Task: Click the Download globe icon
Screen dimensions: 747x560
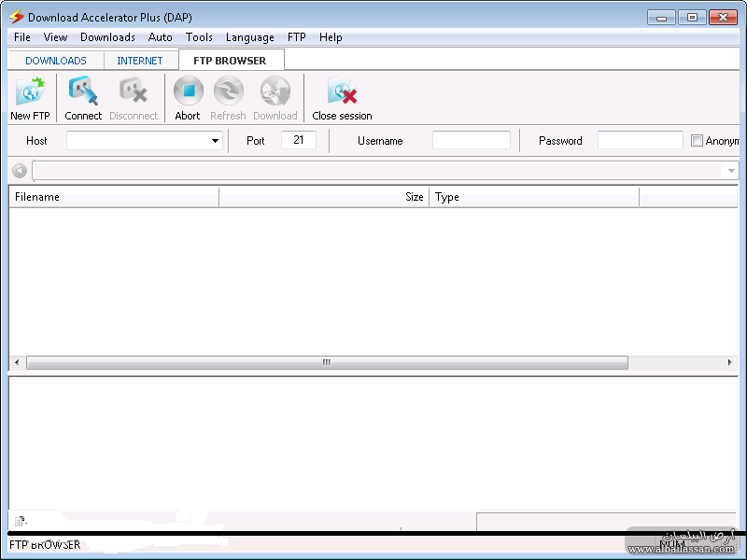Action: coord(275,91)
